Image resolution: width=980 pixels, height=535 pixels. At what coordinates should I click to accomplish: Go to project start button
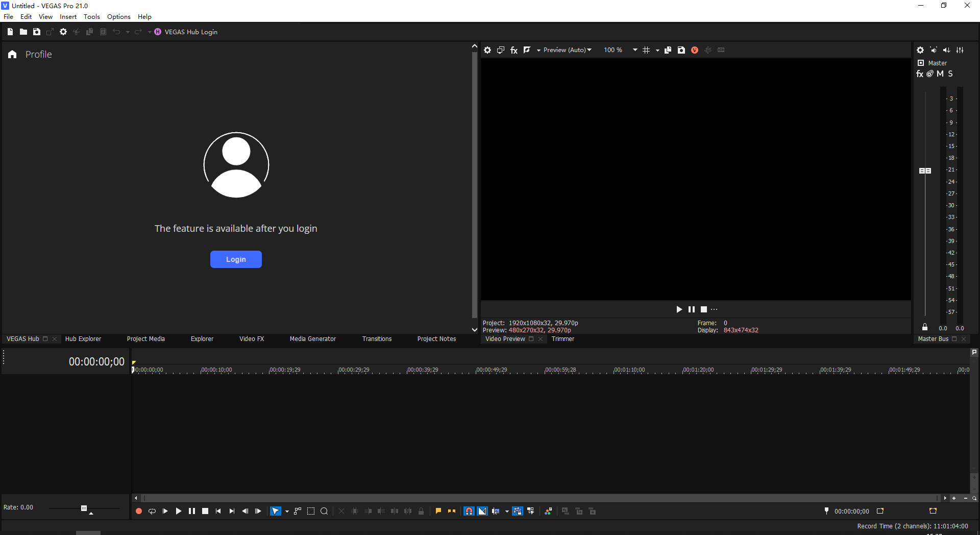tap(218, 511)
